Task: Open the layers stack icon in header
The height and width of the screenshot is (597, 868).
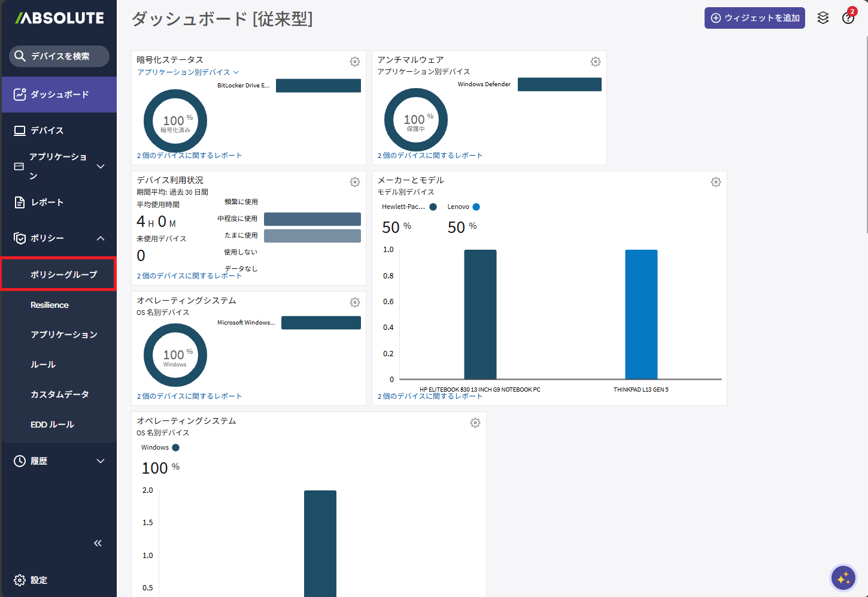Action: pyautogui.click(x=823, y=18)
